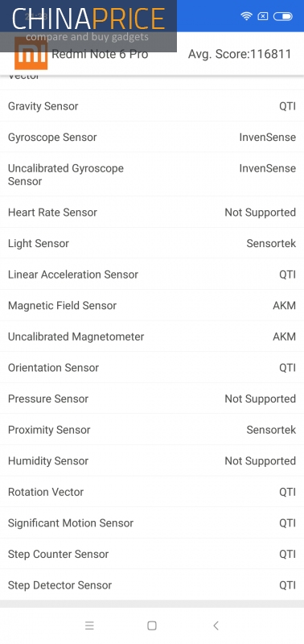Tap the battery indicator in status bar
The height and width of the screenshot is (644, 304).
(x=282, y=16)
